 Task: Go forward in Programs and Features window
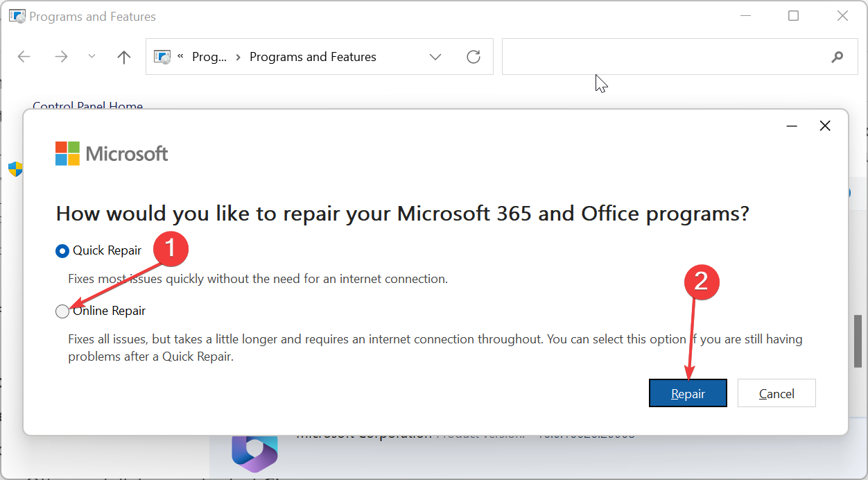point(61,57)
